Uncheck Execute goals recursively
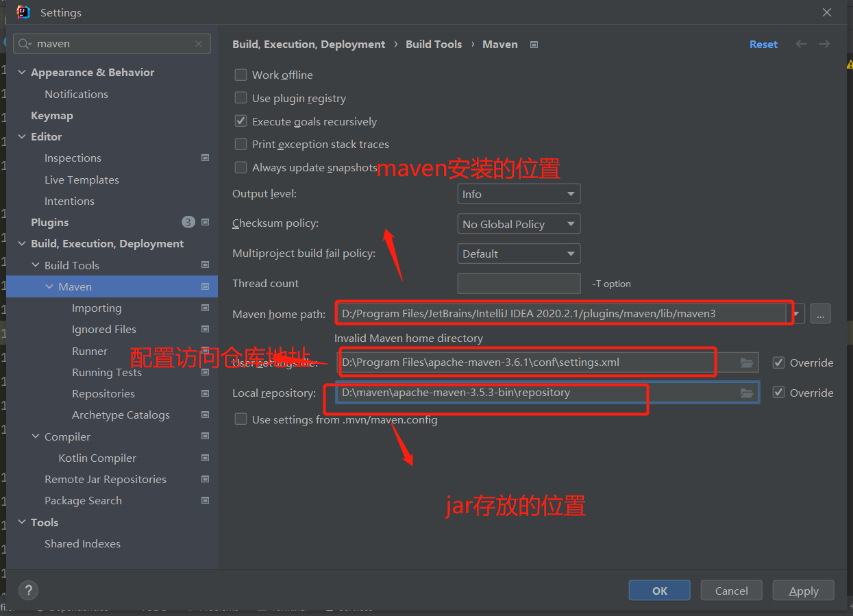The width and height of the screenshot is (853, 616). (240, 121)
